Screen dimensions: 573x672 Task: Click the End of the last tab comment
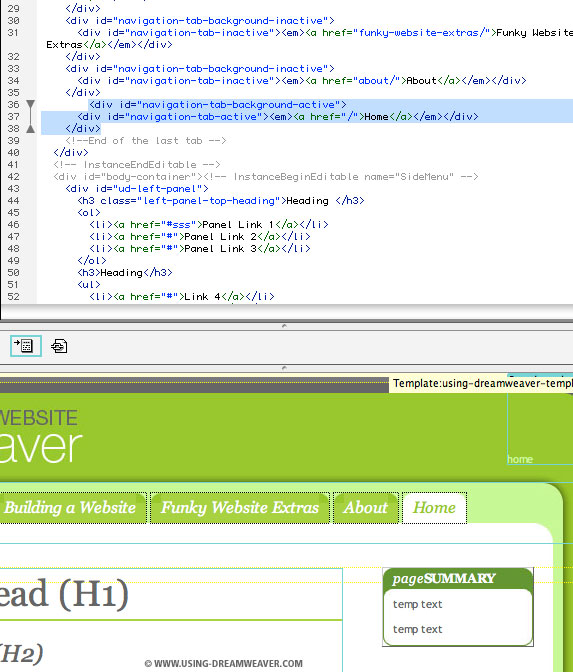146,141
